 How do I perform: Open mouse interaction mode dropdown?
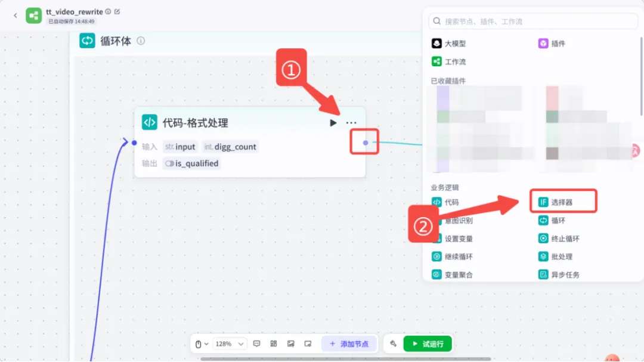click(x=202, y=344)
